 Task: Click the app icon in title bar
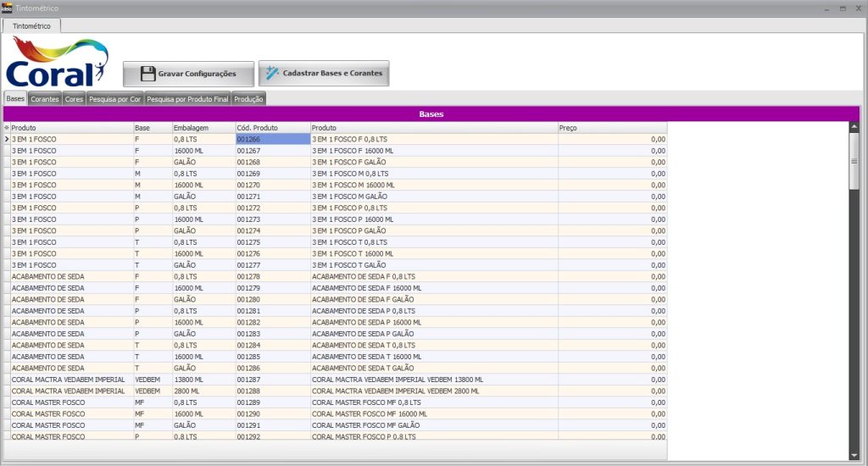(x=7, y=8)
